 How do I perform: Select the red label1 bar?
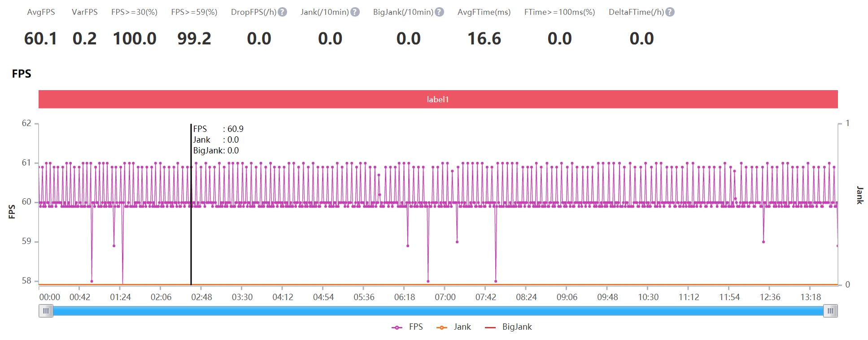tap(438, 99)
